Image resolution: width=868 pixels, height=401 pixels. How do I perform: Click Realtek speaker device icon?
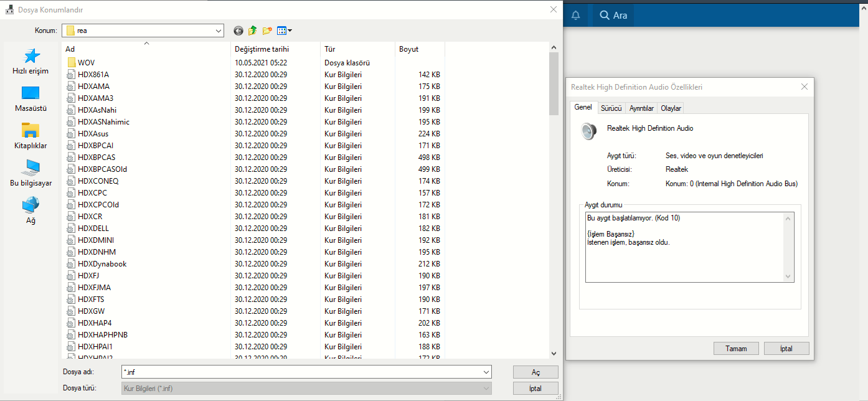[x=588, y=131]
